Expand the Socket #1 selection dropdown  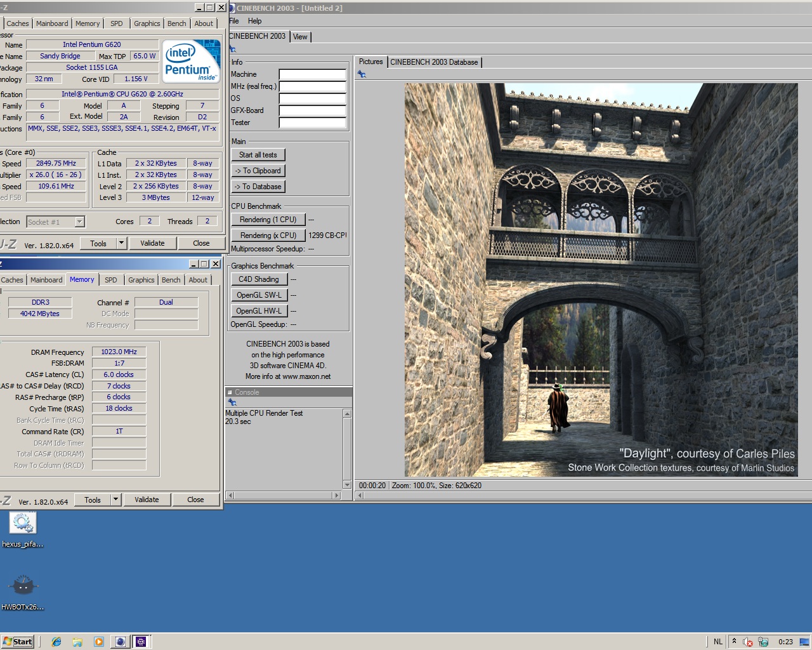(79, 222)
